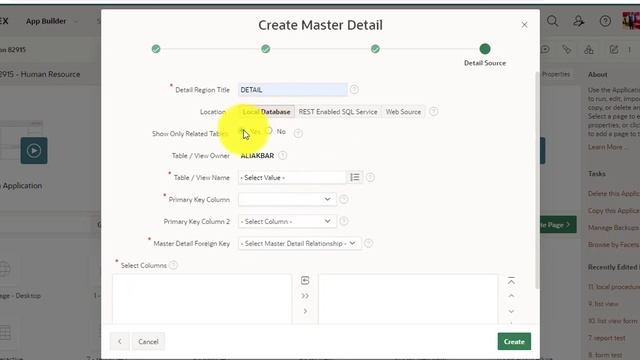Choose REST Enabled SQL Service location

(x=338, y=111)
